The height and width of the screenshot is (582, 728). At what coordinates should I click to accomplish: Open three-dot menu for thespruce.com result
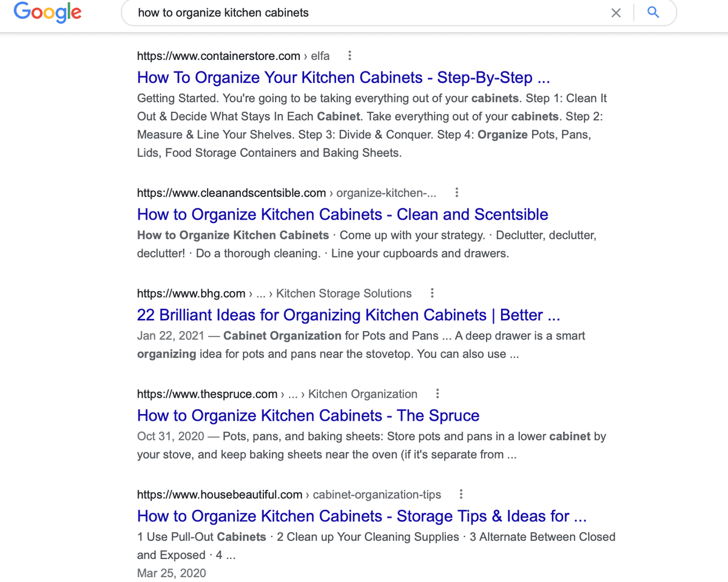click(x=437, y=394)
